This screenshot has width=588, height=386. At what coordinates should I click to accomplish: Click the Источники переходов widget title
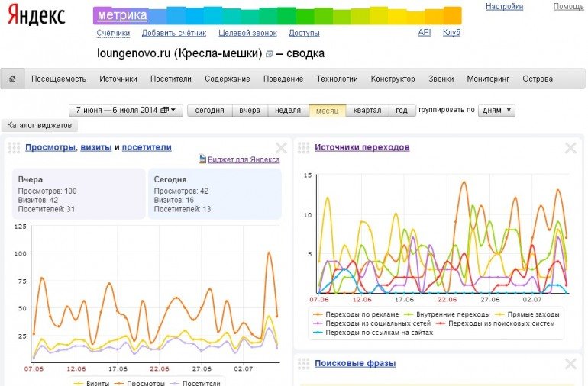click(x=362, y=147)
